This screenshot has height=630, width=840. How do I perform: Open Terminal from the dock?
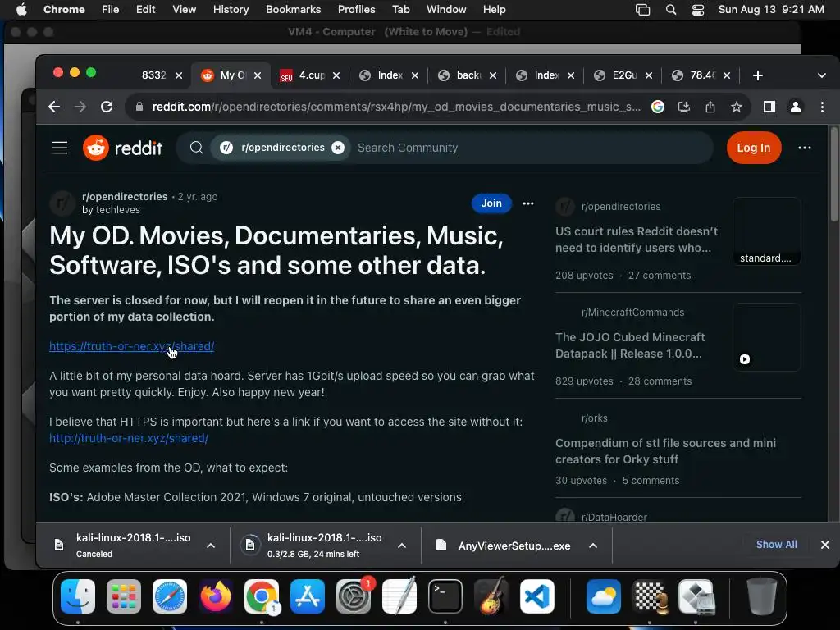click(x=445, y=596)
